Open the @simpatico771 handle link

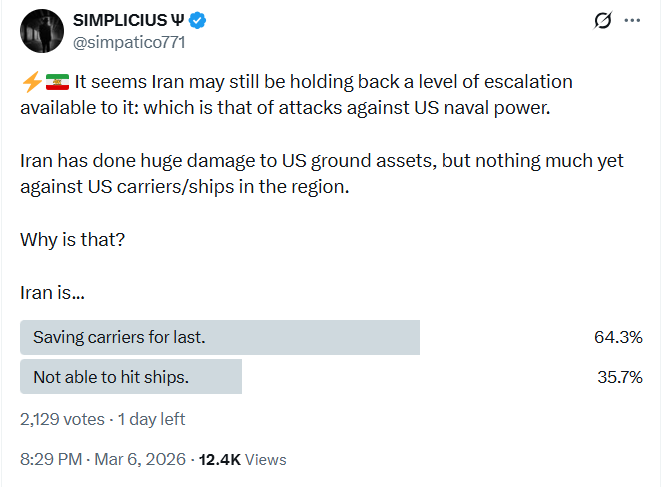[128, 43]
